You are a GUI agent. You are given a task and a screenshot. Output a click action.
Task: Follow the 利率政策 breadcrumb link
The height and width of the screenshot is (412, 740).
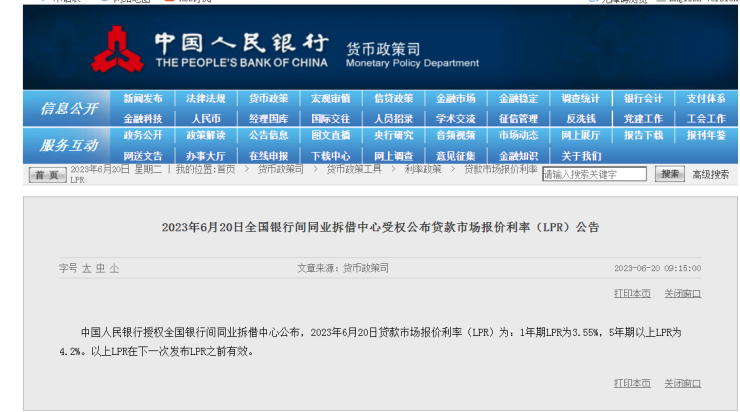point(422,169)
